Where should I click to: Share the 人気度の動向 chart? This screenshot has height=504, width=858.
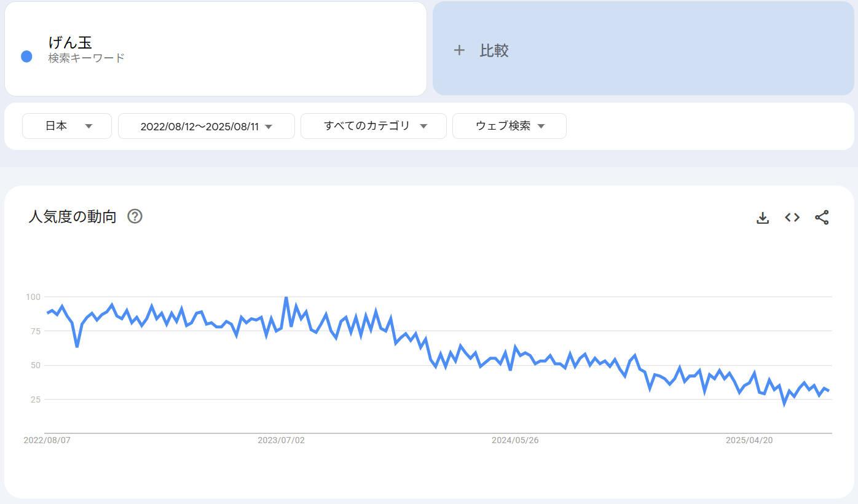822,218
